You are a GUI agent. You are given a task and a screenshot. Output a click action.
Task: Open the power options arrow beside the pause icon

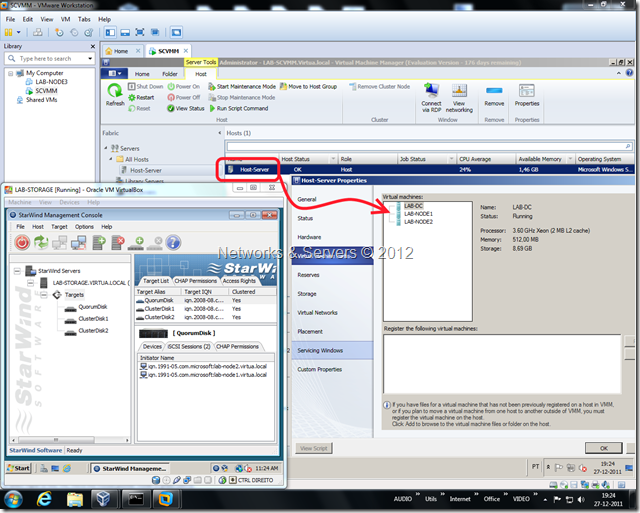tap(18, 32)
